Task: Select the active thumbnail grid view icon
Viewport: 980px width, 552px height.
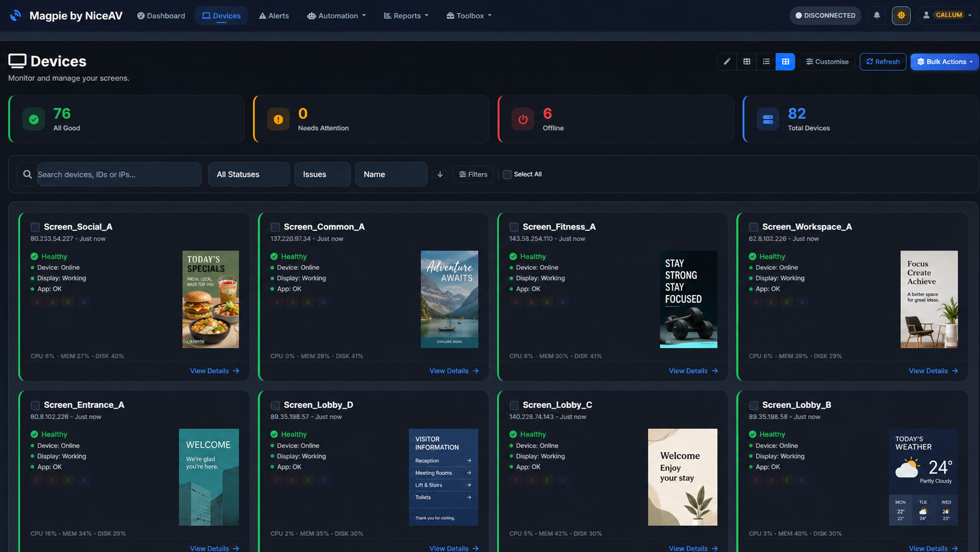Action: [x=785, y=62]
